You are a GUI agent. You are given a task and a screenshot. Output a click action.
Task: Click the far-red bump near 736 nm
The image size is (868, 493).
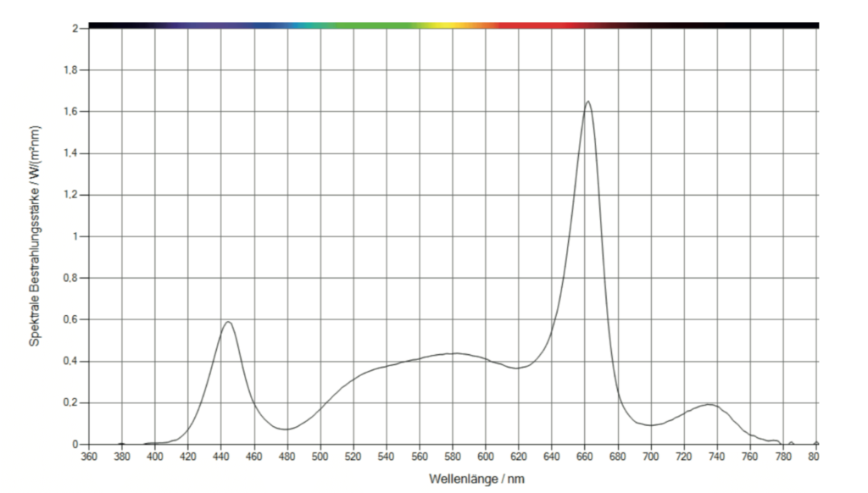tap(710, 405)
